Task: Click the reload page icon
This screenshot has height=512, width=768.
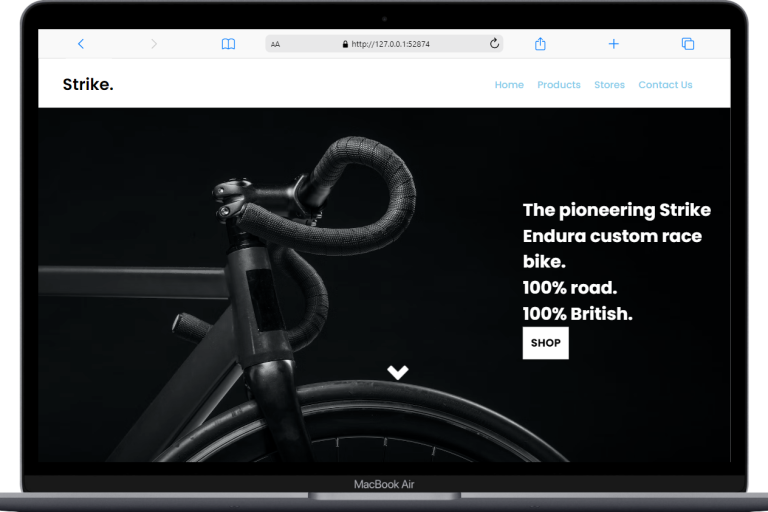Action: 494,44
